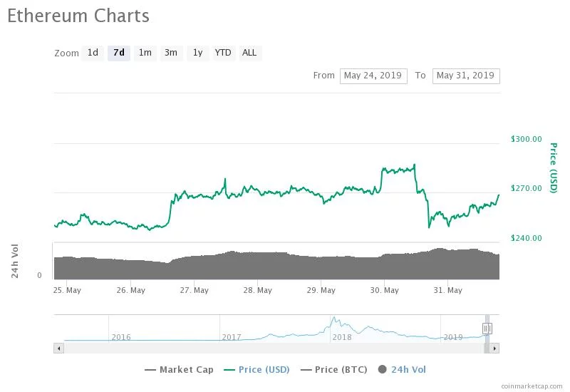Viewport: 570px width, 392px height.
Task: Grab the navigator range handle
Action: coord(487,328)
